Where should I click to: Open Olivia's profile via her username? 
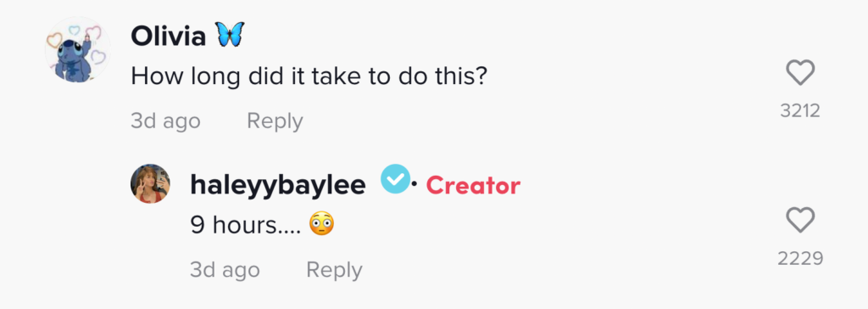click(169, 37)
